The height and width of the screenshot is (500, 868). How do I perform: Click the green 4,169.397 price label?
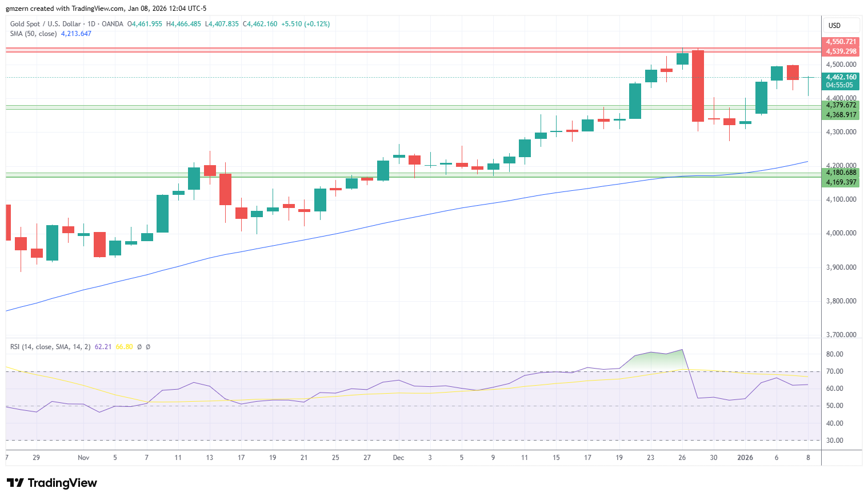[x=841, y=182]
